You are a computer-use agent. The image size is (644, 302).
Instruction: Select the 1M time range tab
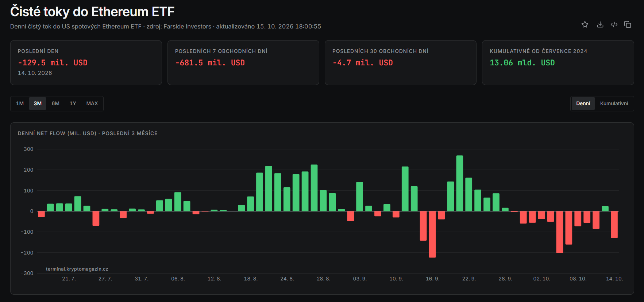coord(20,103)
